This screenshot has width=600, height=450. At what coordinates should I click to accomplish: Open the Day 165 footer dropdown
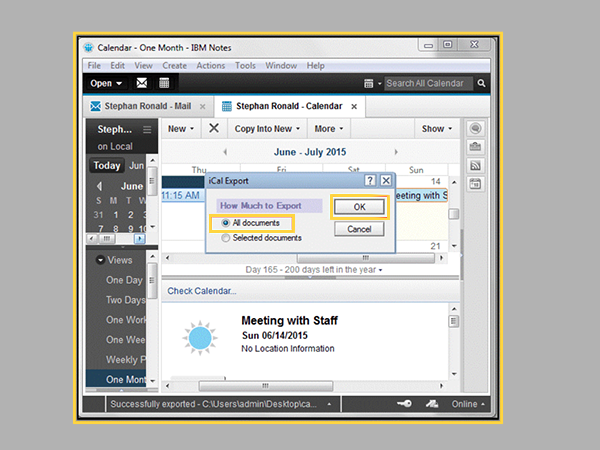pyautogui.click(x=381, y=270)
